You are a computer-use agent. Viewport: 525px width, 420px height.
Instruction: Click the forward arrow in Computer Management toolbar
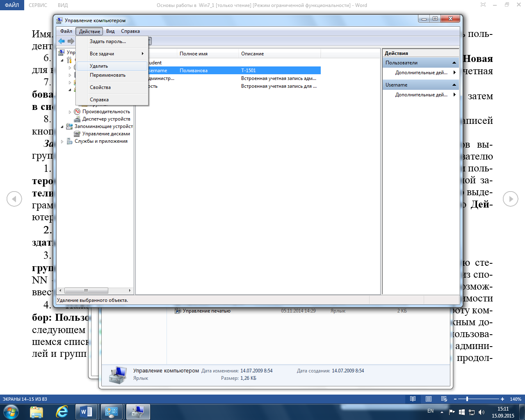71,41
